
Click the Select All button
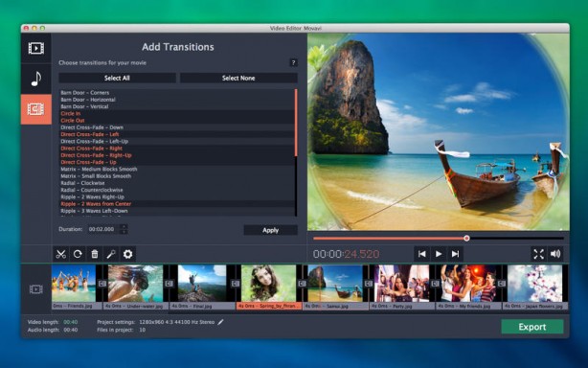tap(117, 78)
